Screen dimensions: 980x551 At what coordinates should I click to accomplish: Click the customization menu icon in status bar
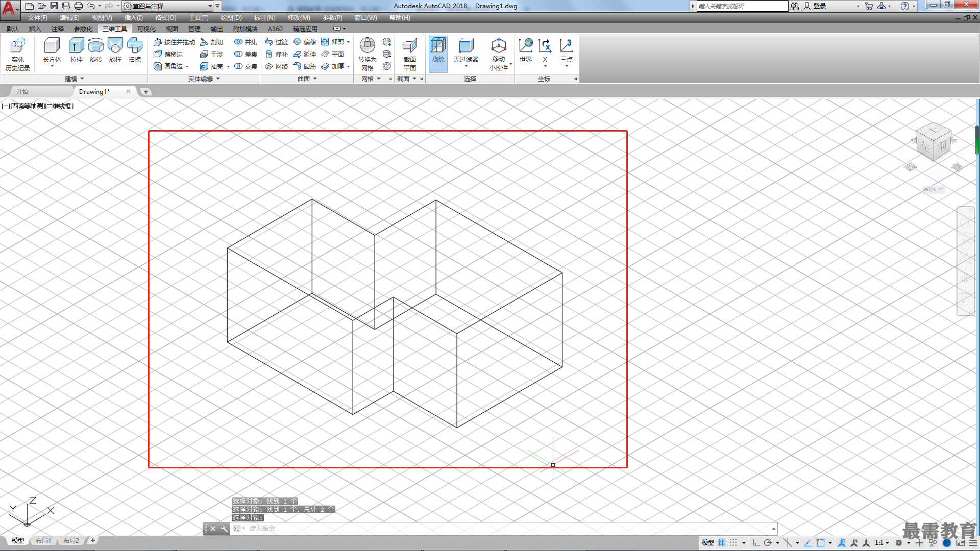point(972,543)
